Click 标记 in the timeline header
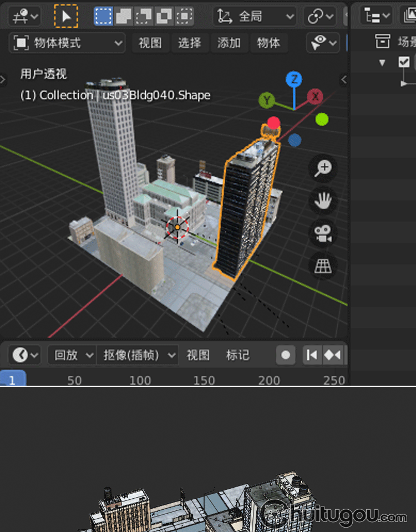Screen dimensions: 416x532 click(237, 355)
